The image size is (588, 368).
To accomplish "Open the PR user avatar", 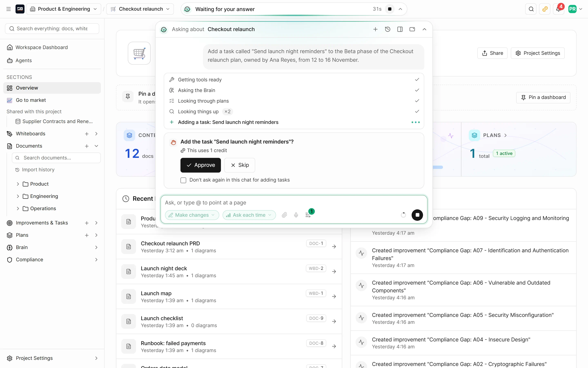I will (x=572, y=9).
